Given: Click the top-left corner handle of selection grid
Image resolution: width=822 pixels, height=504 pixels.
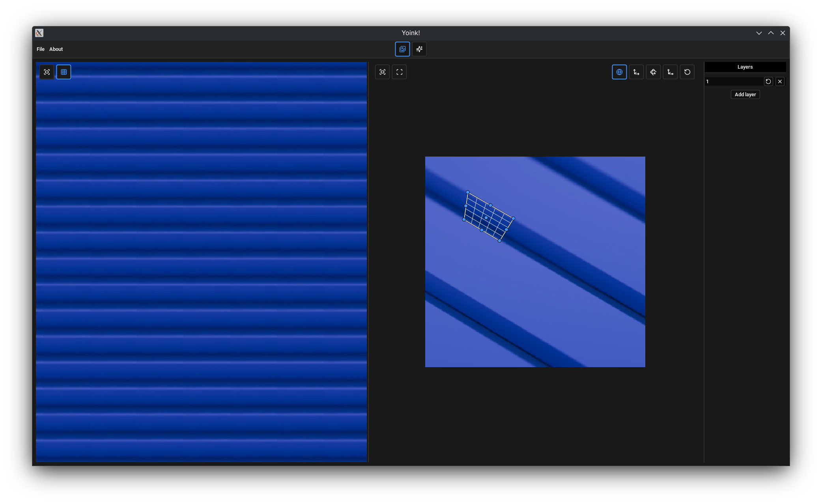Looking at the screenshot, I should 468,192.
